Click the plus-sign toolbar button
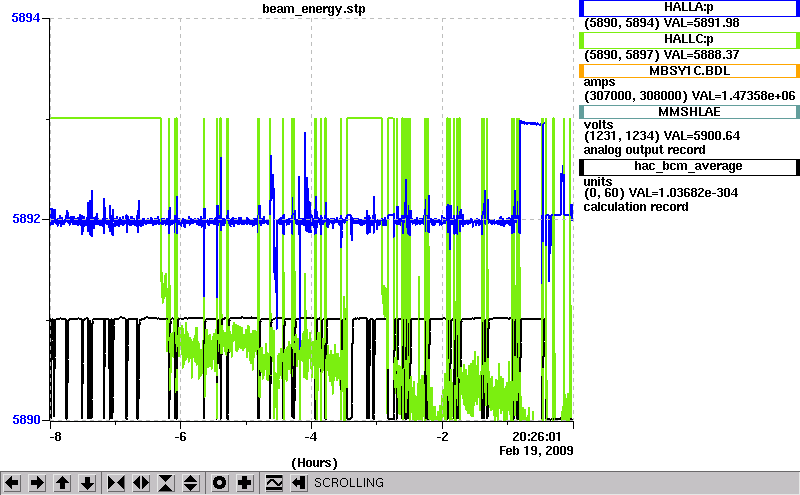 [x=245, y=483]
